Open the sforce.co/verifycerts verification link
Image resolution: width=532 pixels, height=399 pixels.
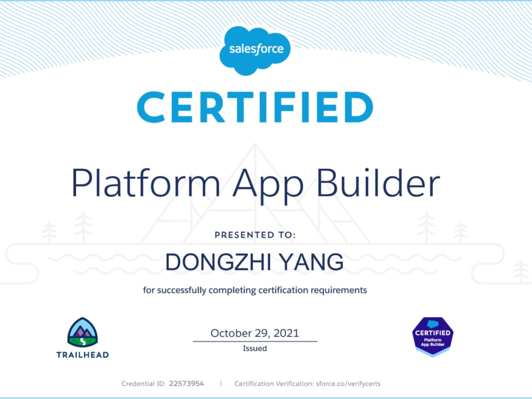(348, 384)
